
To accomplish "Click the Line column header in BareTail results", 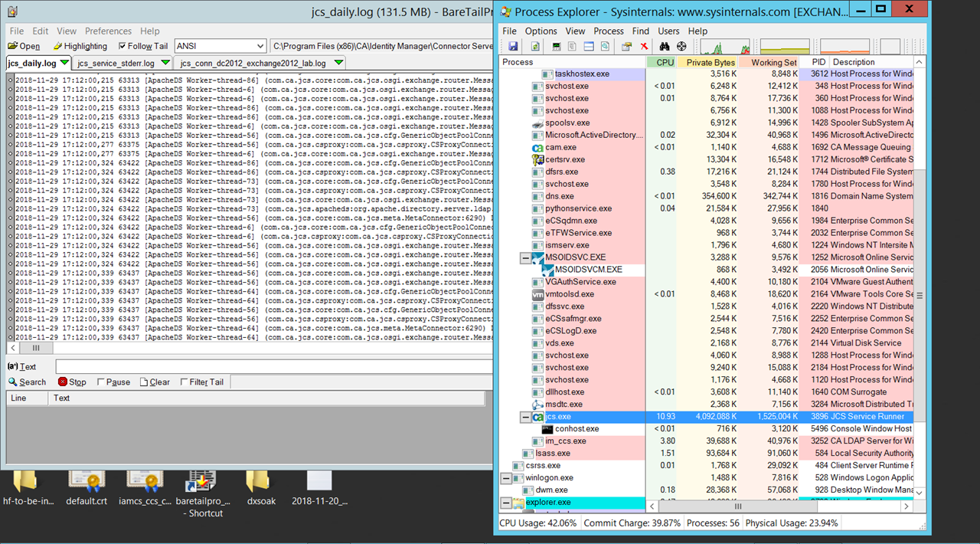I will (28, 398).
